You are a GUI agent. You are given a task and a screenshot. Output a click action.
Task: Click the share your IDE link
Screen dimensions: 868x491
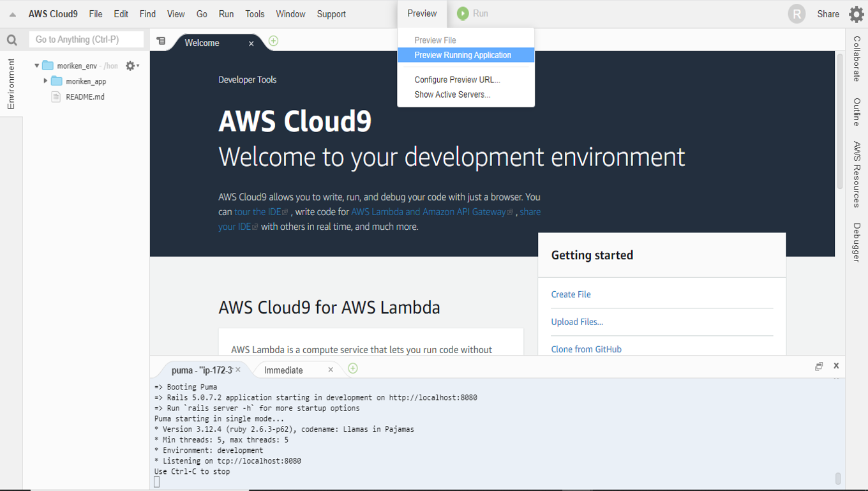[379, 219]
